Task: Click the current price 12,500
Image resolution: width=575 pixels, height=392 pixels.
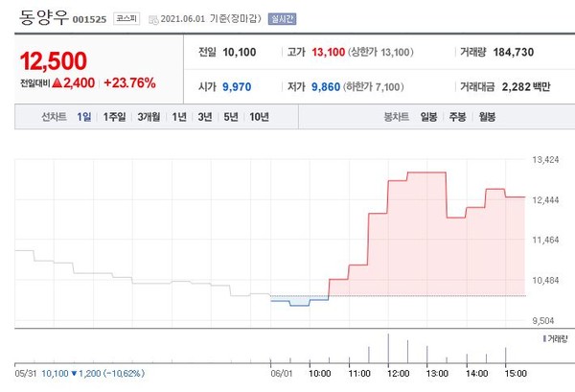Action: coord(54,61)
